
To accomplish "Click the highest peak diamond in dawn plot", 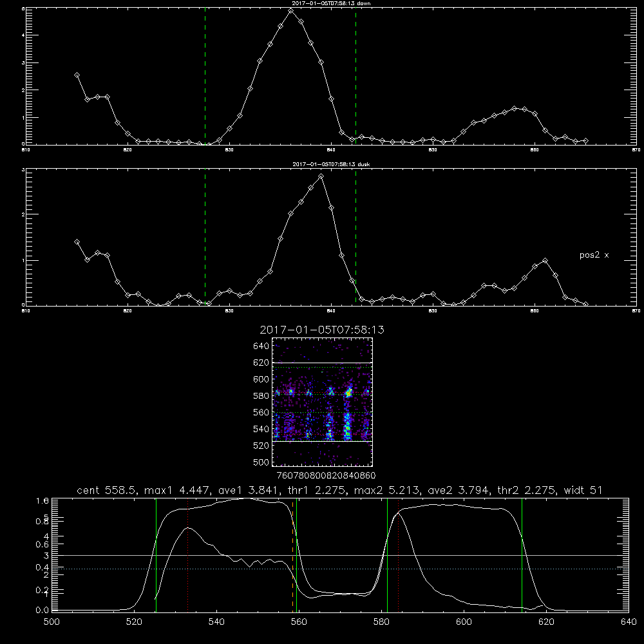I will tap(291, 11).
